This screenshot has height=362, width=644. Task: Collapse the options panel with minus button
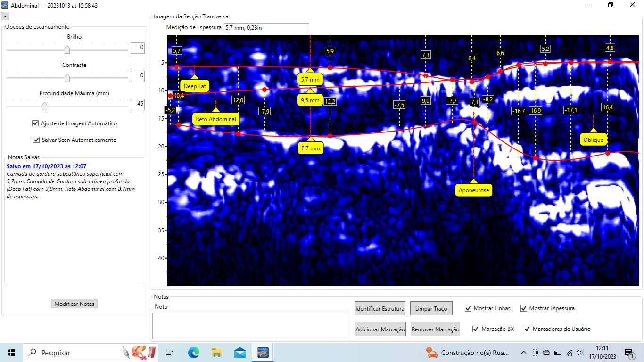pyautogui.click(x=5, y=16)
